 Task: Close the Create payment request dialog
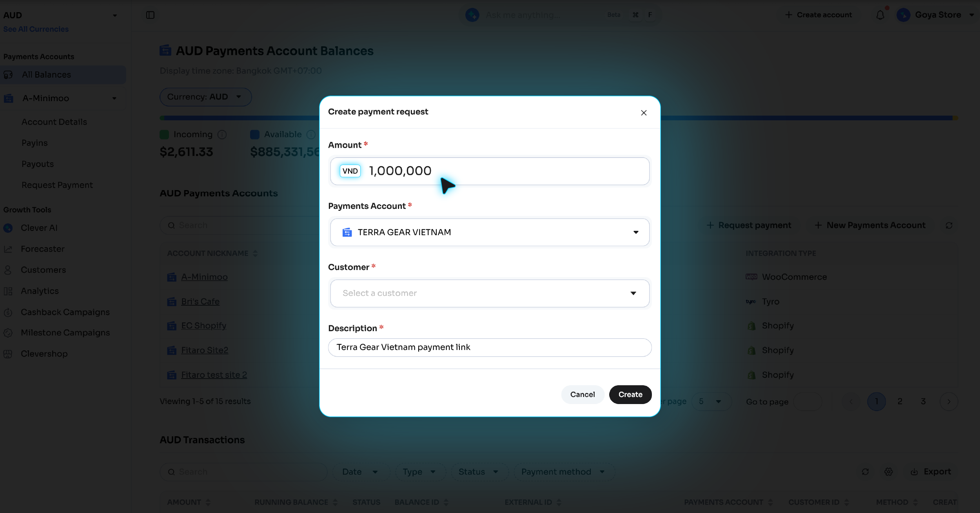click(644, 113)
